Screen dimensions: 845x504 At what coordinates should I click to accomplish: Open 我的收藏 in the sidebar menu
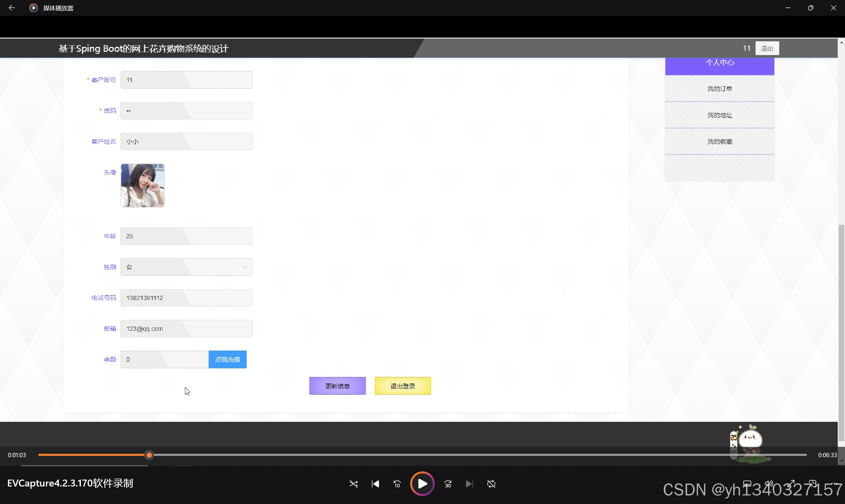pyautogui.click(x=720, y=142)
